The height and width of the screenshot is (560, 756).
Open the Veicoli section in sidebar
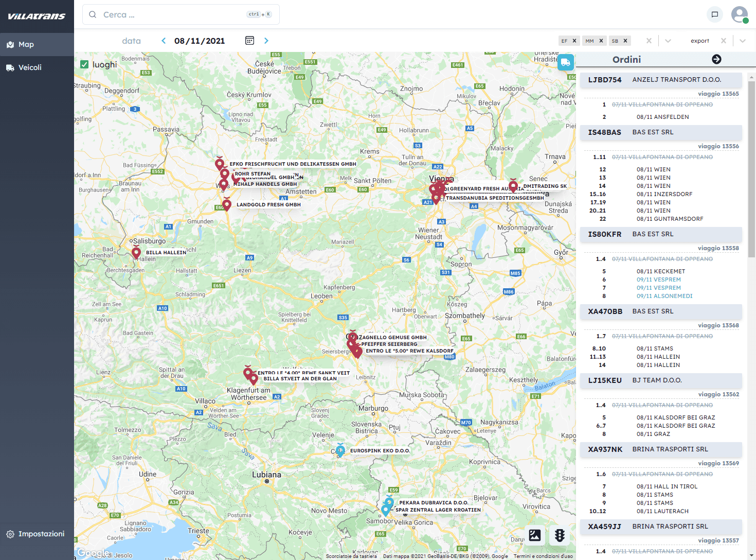pos(37,67)
